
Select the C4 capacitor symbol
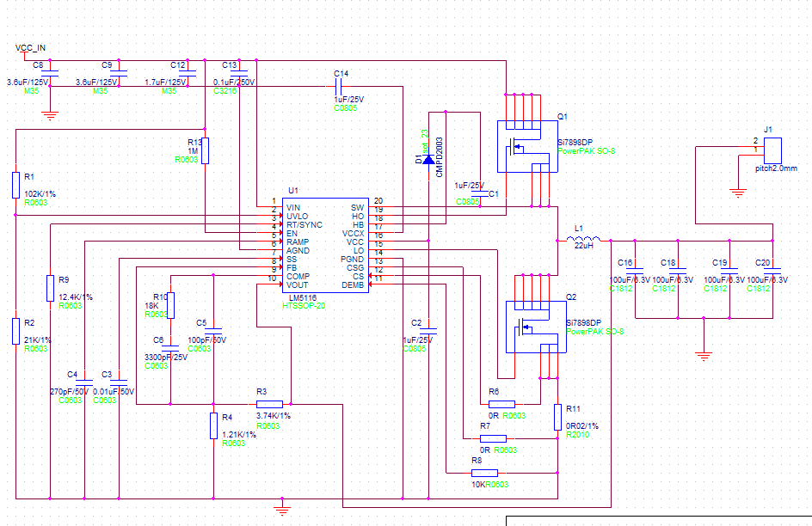coord(84,382)
